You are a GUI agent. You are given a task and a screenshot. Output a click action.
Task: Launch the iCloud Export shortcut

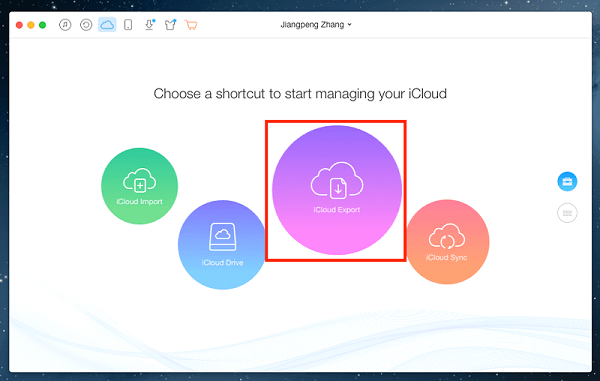click(337, 190)
